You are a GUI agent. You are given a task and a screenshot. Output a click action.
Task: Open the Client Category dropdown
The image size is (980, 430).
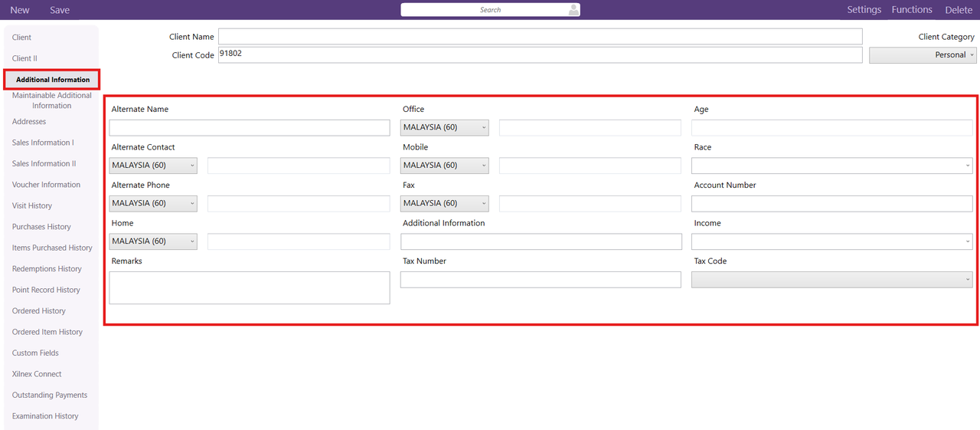tap(923, 55)
